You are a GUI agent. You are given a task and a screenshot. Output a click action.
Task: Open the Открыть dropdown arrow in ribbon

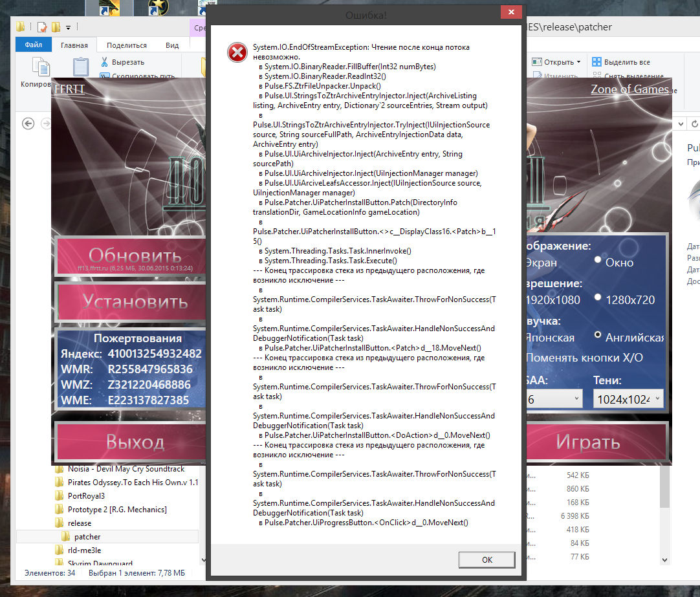[x=578, y=62]
